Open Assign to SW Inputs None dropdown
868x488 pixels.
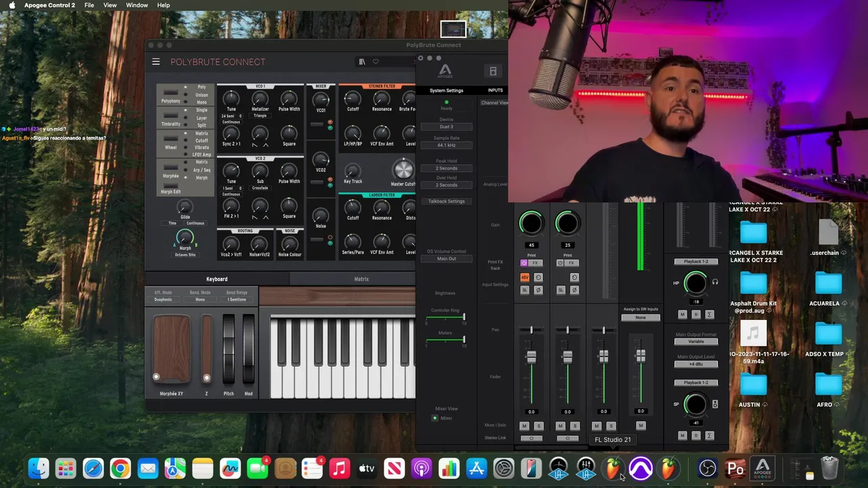(640, 317)
